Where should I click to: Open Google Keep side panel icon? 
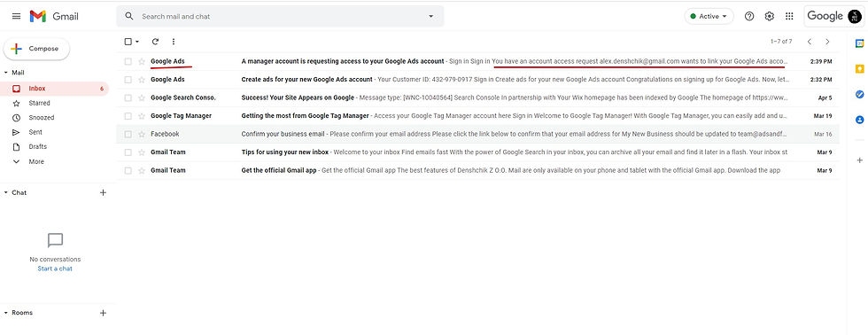pyautogui.click(x=859, y=68)
